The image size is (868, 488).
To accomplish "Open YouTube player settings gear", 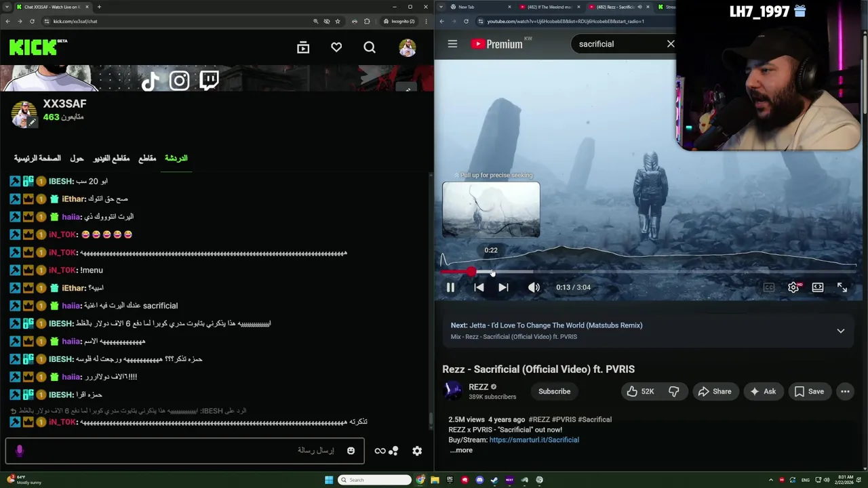I will (x=793, y=287).
